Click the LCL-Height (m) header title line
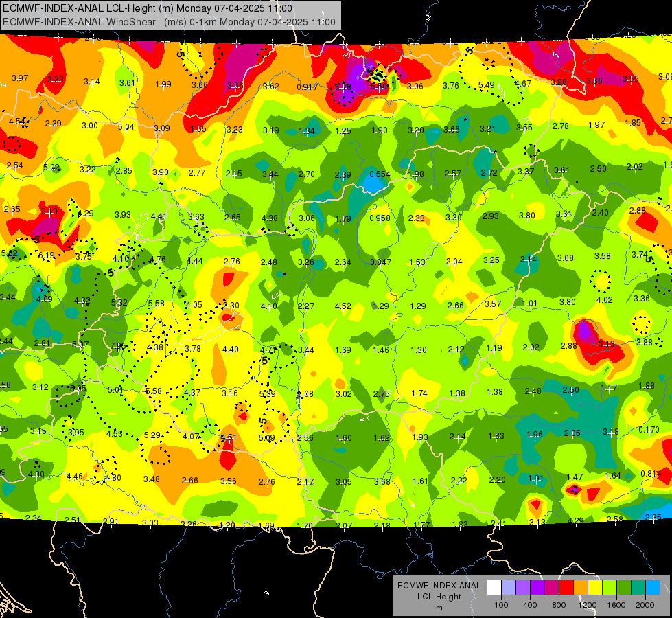Viewport: 672px width, 618px height. tap(148, 8)
